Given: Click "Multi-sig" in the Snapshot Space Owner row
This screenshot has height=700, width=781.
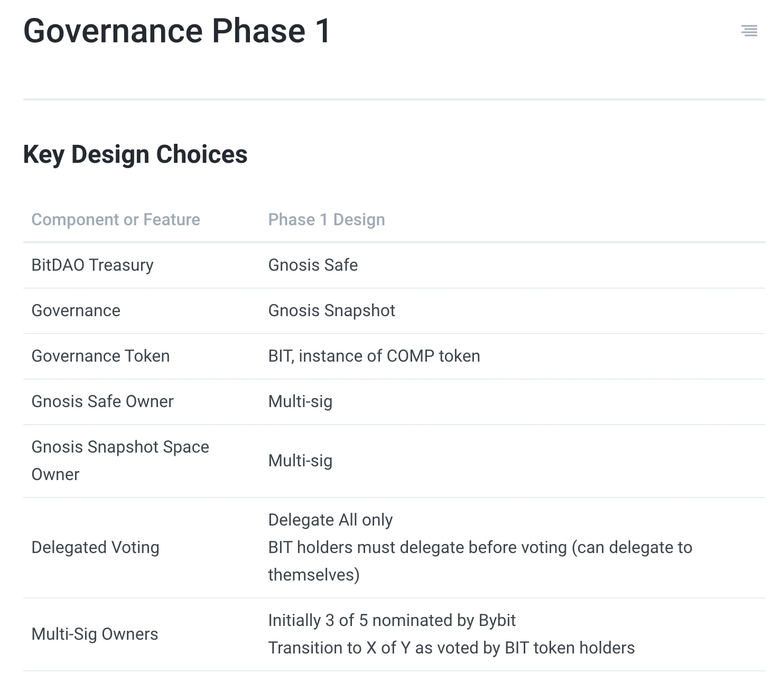Looking at the screenshot, I should (x=300, y=460).
